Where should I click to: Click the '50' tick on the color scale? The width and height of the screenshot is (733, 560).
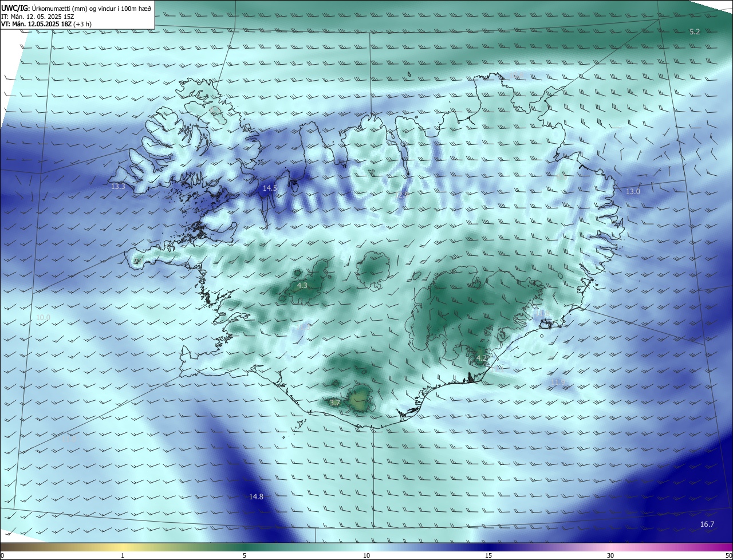click(728, 555)
